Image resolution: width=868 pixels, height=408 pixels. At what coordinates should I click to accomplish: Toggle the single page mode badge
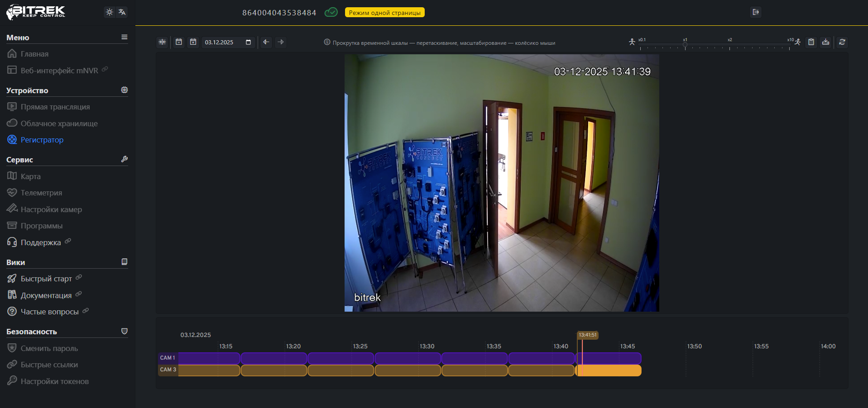(384, 13)
